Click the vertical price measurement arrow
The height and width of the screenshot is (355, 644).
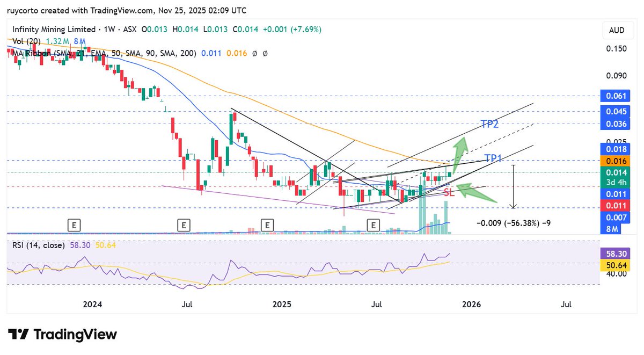coord(514,185)
